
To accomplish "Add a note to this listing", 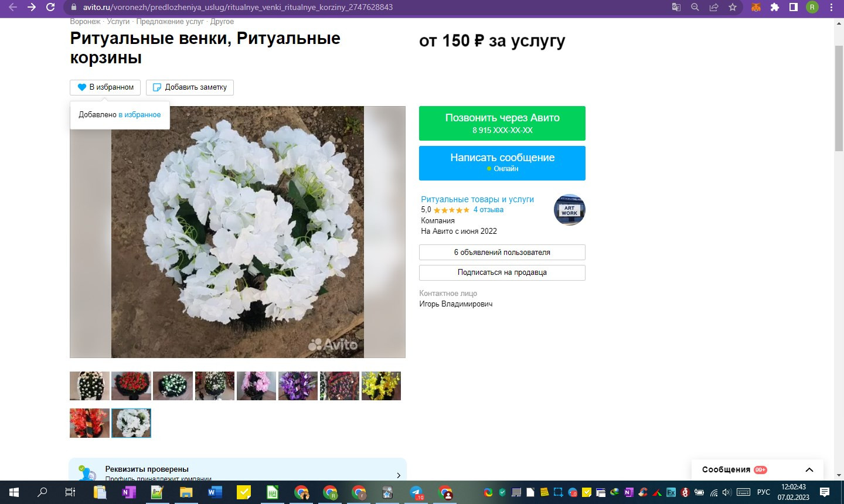I will 190,87.
